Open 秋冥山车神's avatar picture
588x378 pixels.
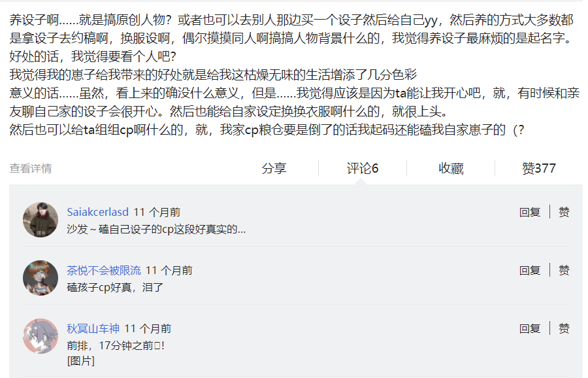(41, 336)
